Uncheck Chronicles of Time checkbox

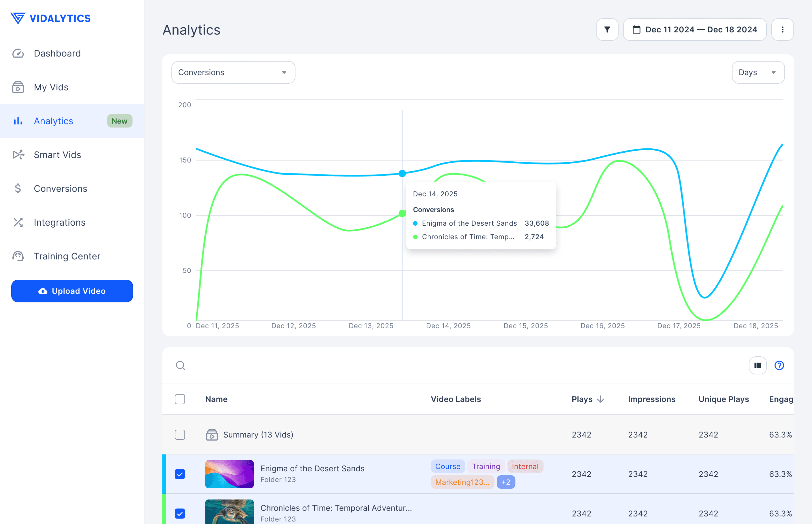[x=180, y=513]
